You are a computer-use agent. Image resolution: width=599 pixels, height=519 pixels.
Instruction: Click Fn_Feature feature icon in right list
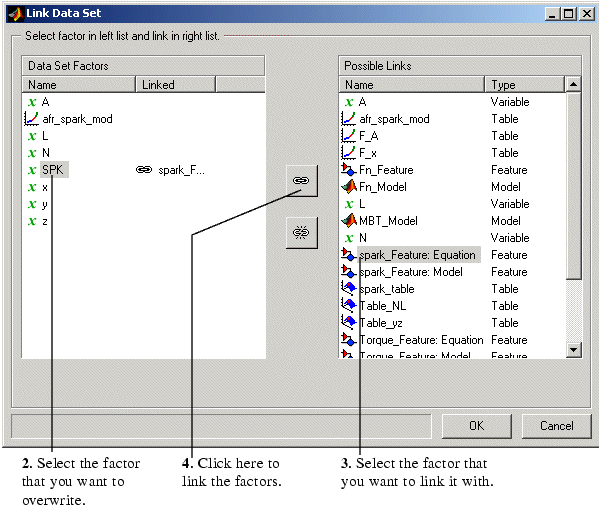pyautogui.click(x=348, y=170)
